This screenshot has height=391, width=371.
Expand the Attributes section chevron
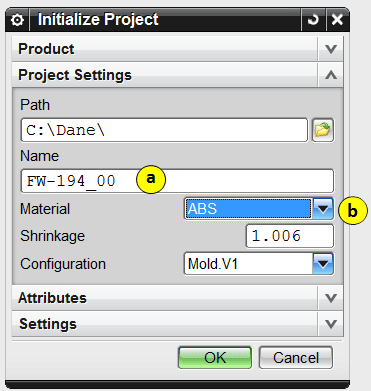[331, 298]
